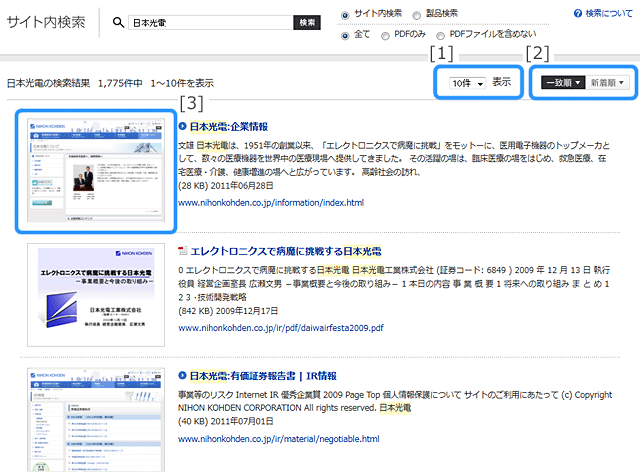Click the magnifying glass search icon

pyautogui.click(x=118, y=22)
